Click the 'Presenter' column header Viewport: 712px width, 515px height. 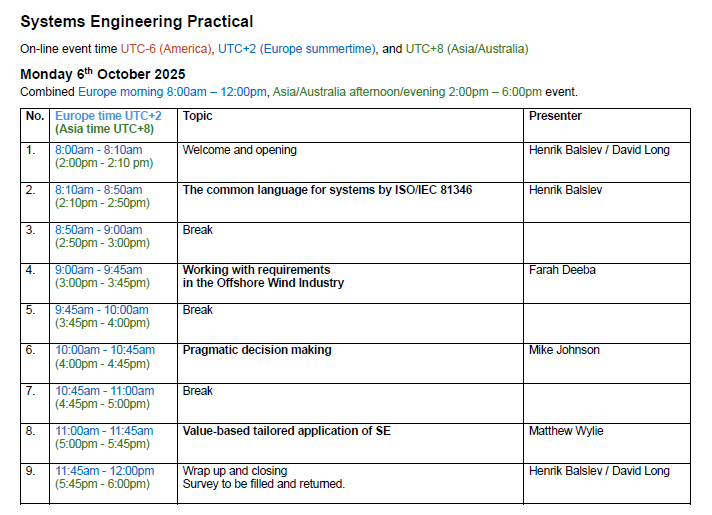point(555,116)
